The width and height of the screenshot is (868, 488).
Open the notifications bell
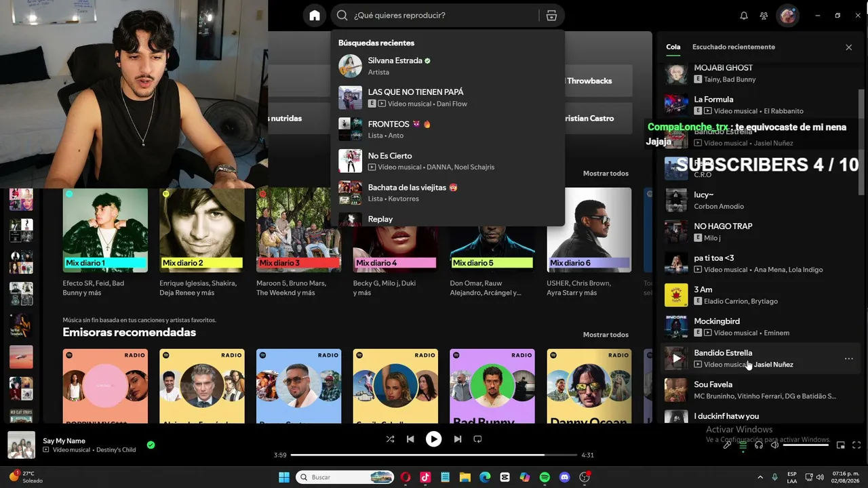pyautogui.click(x=744, y=16)
